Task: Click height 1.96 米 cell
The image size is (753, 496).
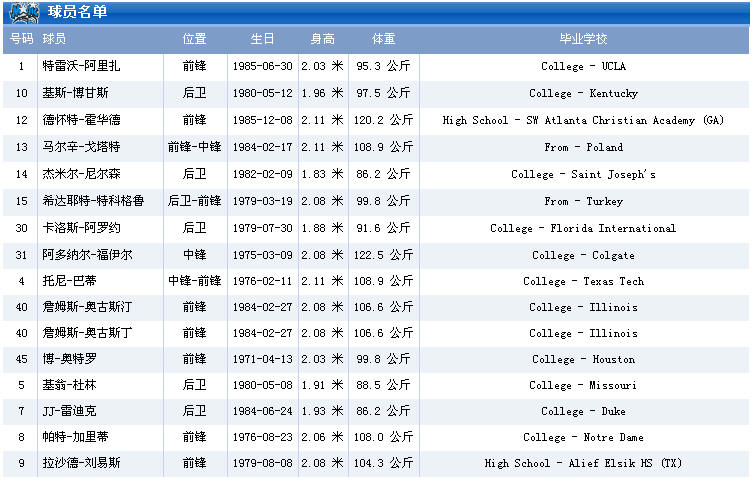Action: click(x=322, y=93)
